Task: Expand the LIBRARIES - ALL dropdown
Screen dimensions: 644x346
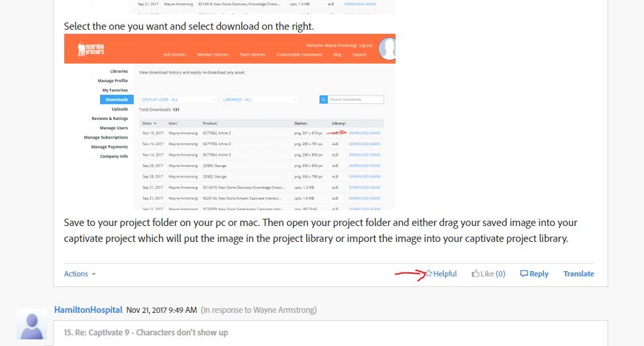Action: [x=260, y=99]
